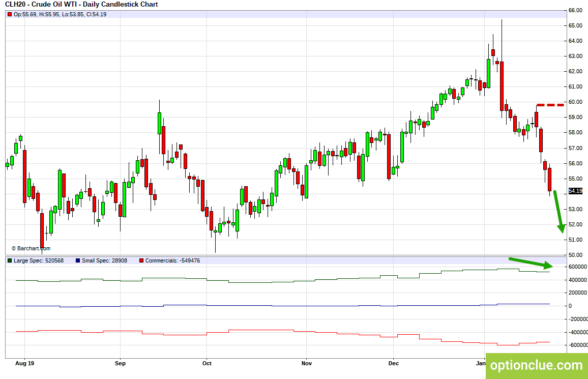The height and width of the screenshot is (379, 588).
Task: Click the Barchart.com copyright text
Action: tap(31, 249)
